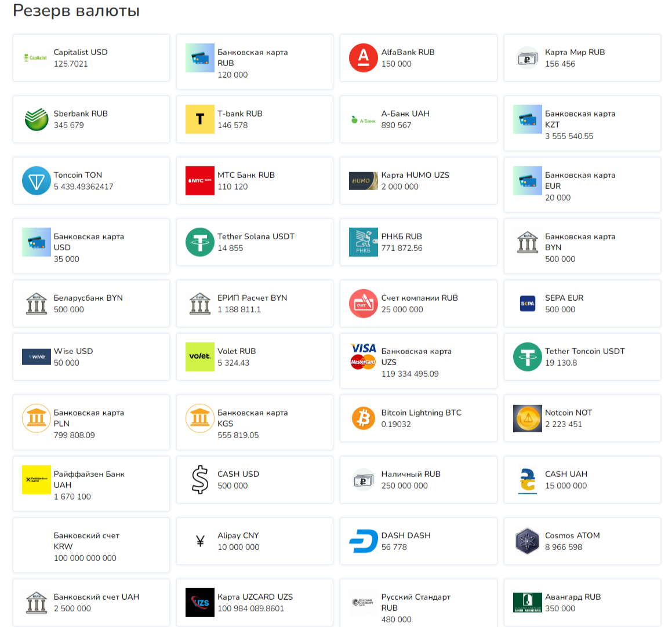Select the Банковская карта KGS bank icon
Screen dimensions: 672x627
199,418
